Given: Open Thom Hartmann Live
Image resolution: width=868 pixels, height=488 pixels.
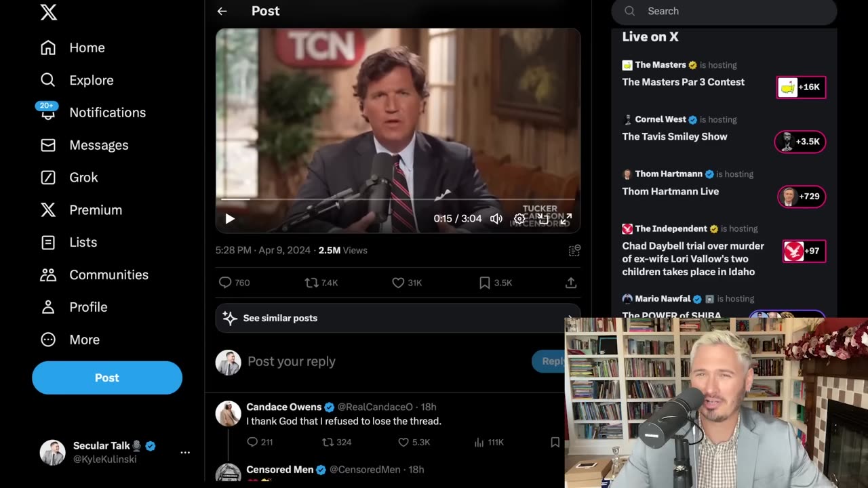Looking at the screenshot, I should (671, 191).
